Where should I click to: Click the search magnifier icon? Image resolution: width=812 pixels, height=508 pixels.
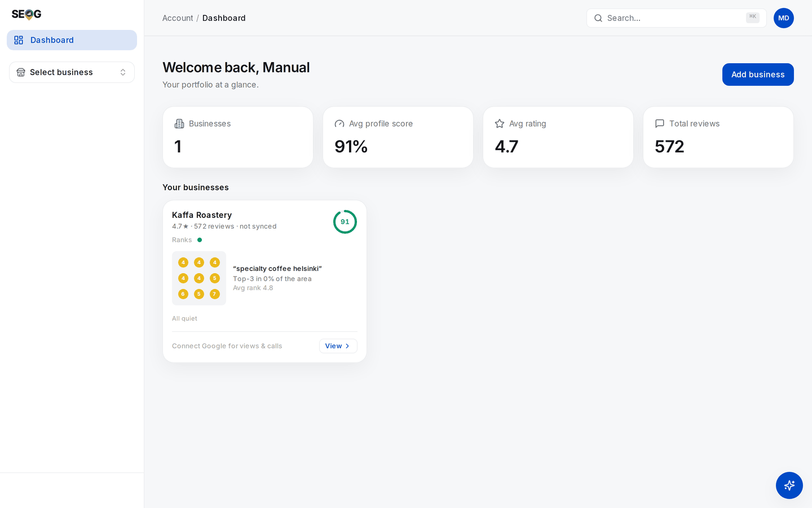coord(598,18)
